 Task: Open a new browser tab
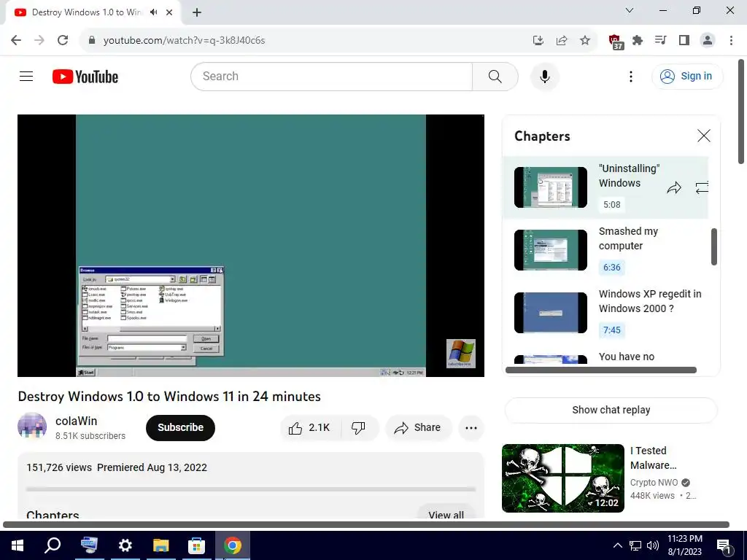[197, 12]
